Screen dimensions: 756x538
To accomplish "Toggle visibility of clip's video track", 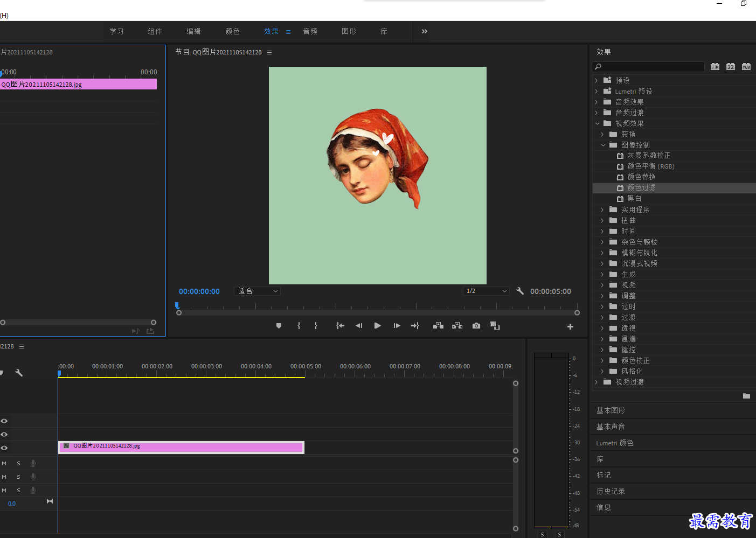I will (4, 448).
